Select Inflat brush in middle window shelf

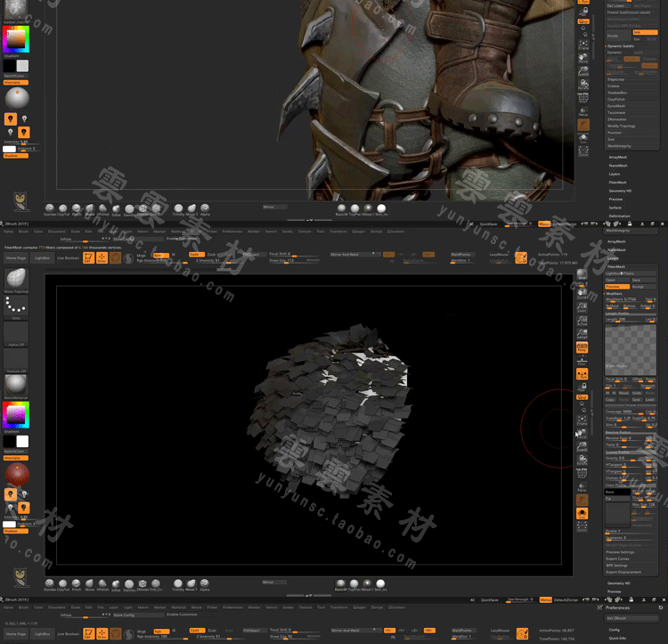[116, 585]
